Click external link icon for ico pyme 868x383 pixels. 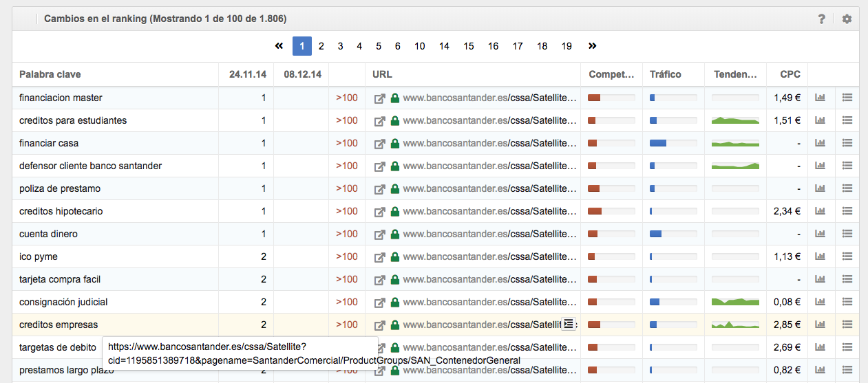(x=379, y=257)
